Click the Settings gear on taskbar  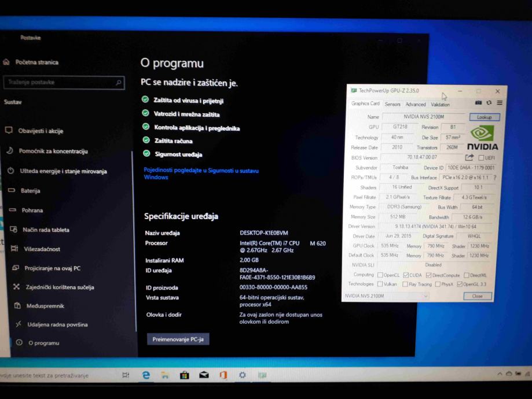[242, 375]
